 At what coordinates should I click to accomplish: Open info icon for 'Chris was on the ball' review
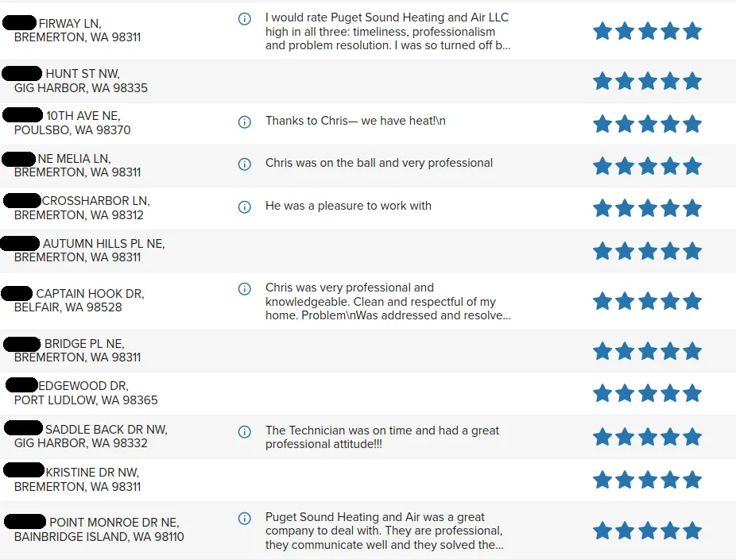pyautogui.click(x=245, y=164)
